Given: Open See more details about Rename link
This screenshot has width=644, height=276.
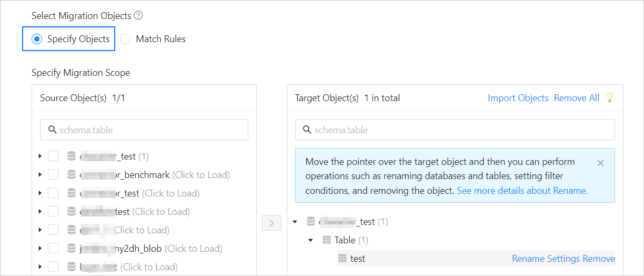Looking at the screenshot, I should 522,191.
